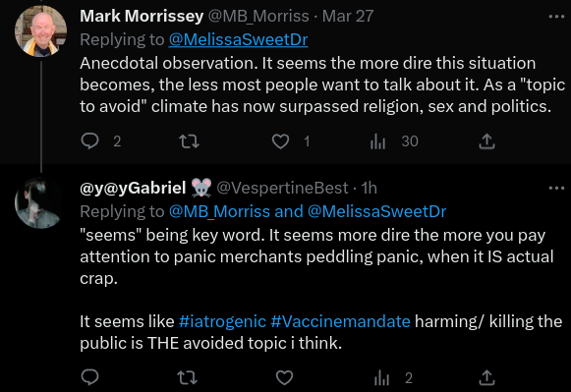The height and width of the screenshot is (392, 571).
Task: Open Mark Morrissey display name profile
Action: point(142,17)
